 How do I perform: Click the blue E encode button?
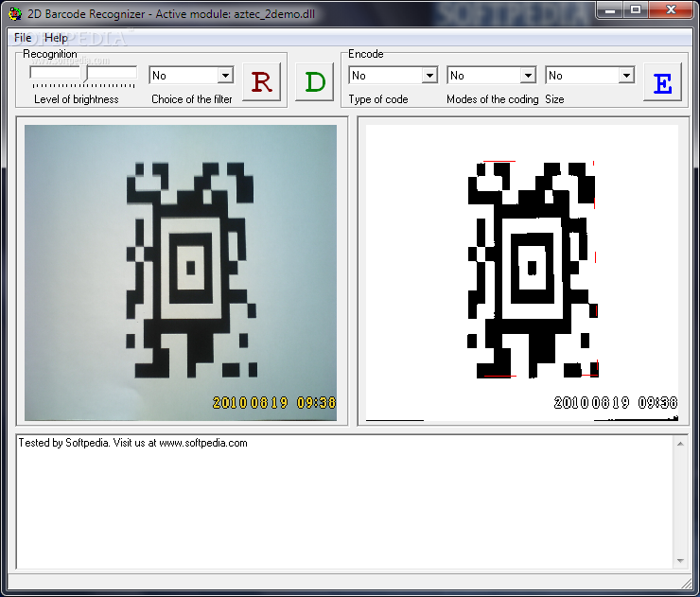click(662, 82)
